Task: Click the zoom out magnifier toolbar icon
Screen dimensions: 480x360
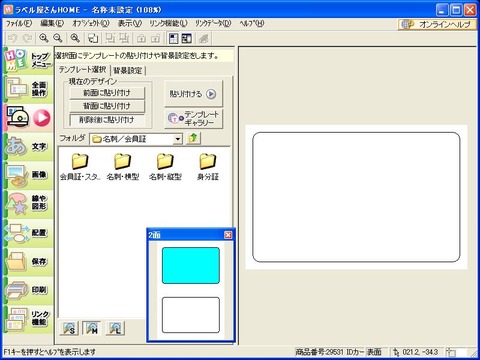Action: [58, 38]
